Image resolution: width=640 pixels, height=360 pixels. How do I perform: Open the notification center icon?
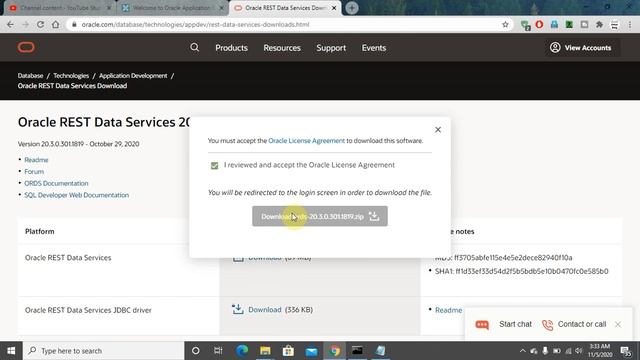626,351
